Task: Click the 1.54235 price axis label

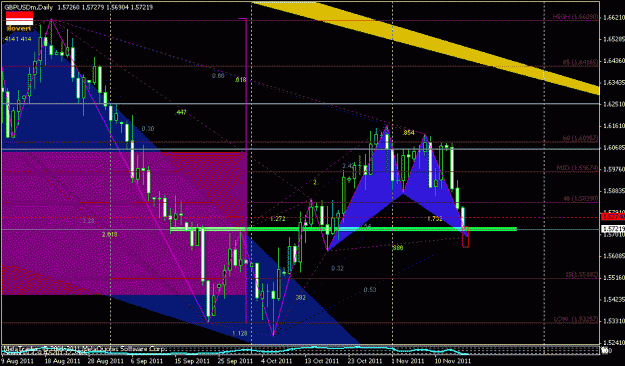Action: tap(614, 299)
